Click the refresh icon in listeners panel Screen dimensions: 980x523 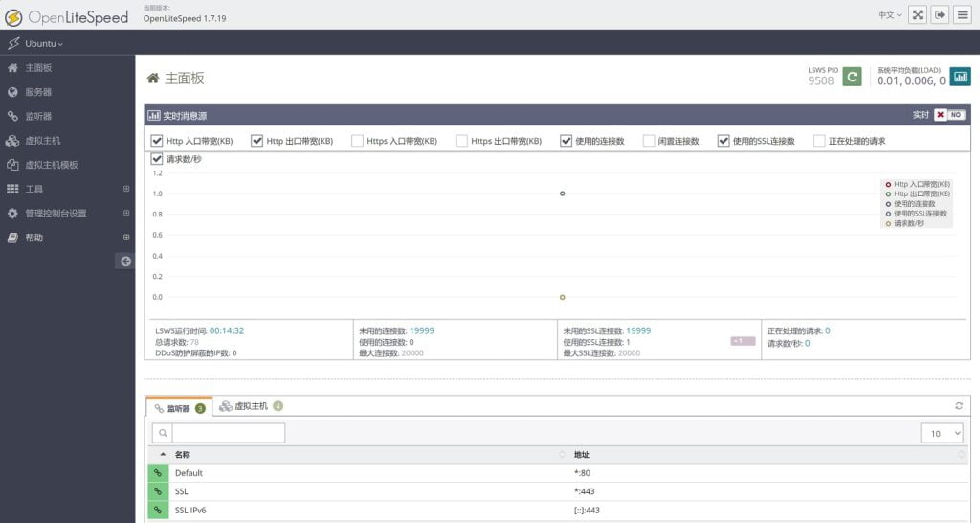click(959, 406)
